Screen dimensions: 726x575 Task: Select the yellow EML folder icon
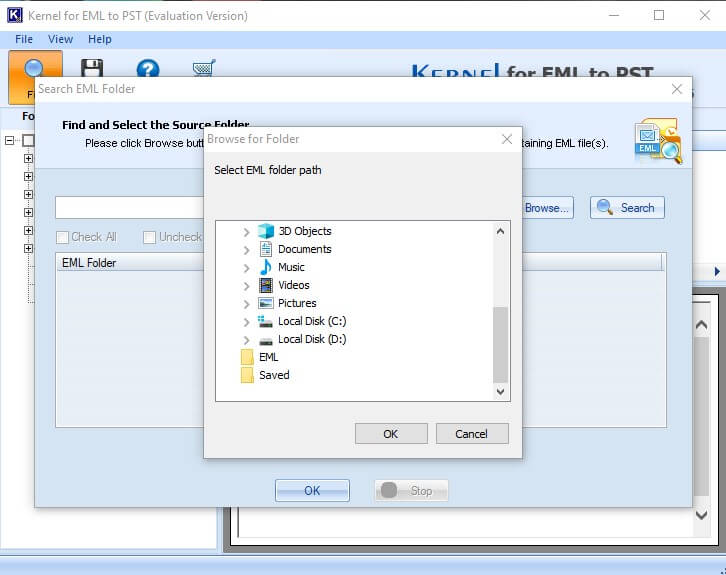pyautogui.click(x=247, y=357)
